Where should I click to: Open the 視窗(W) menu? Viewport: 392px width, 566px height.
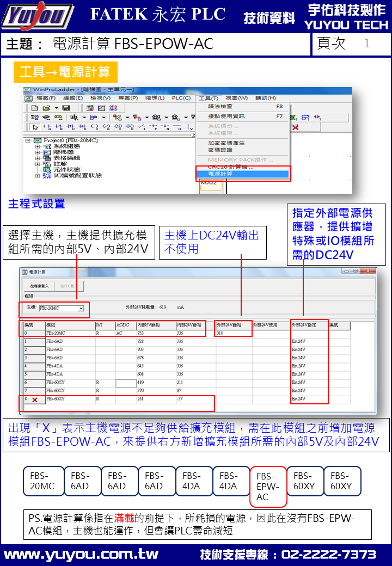[x=236, y=98]
